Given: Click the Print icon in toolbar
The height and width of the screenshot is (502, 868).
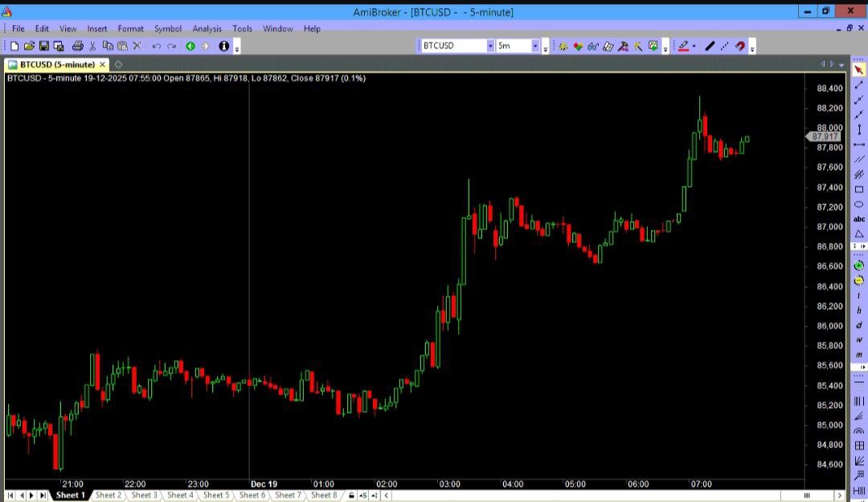Looking at the screenshot, I should [78, 47].
